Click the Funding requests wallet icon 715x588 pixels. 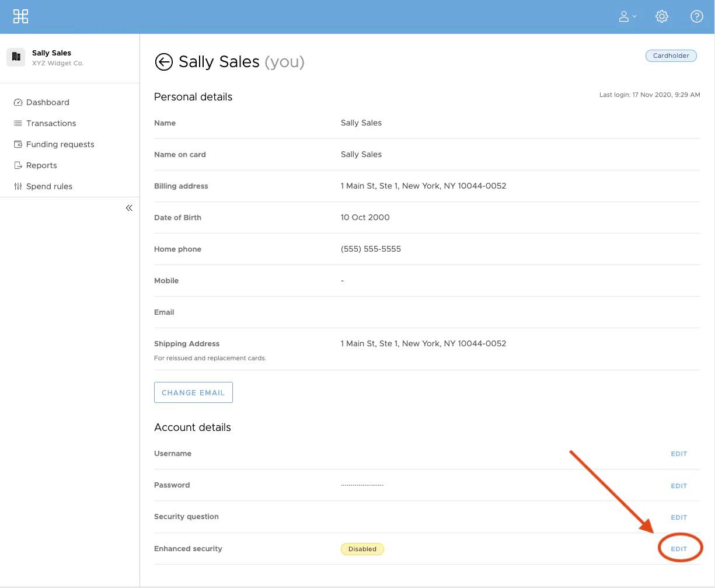point(18,144)
